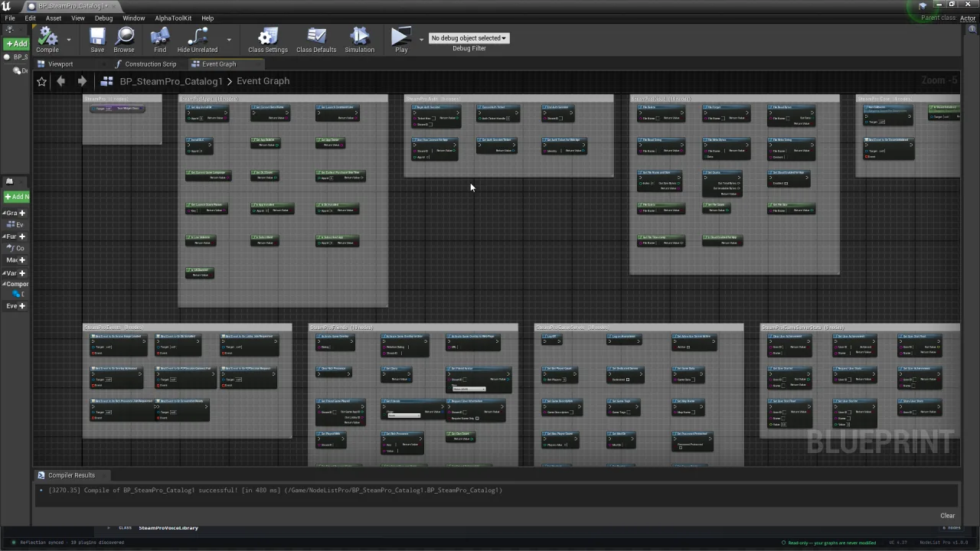980x551 pixels.
Task: Browse to asset with the magnifier icon
Action: coord(124,40)
